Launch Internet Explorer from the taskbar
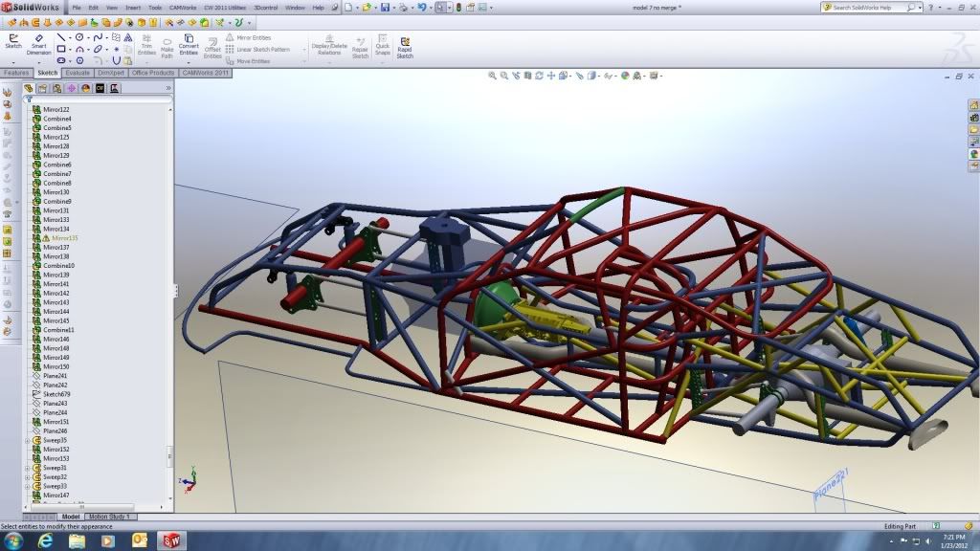Image resolution: width=980 pixels, height=551 pixels. (x=45, y=540)
